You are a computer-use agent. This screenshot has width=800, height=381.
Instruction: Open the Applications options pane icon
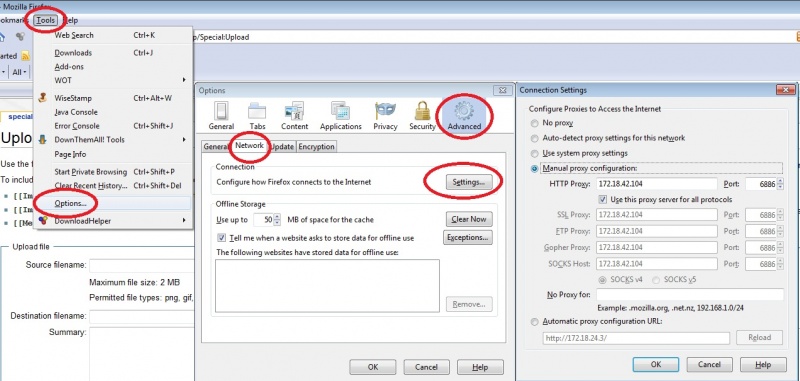[340, 116]
